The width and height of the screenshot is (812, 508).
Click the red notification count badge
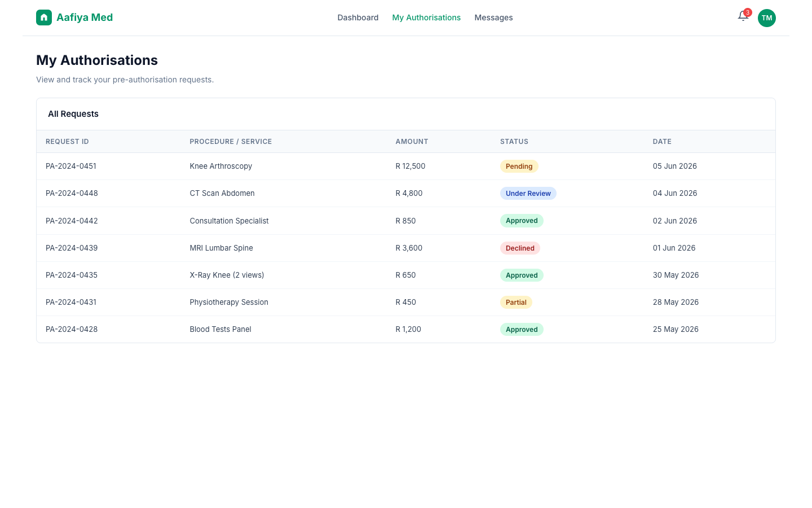coord(748,12)
